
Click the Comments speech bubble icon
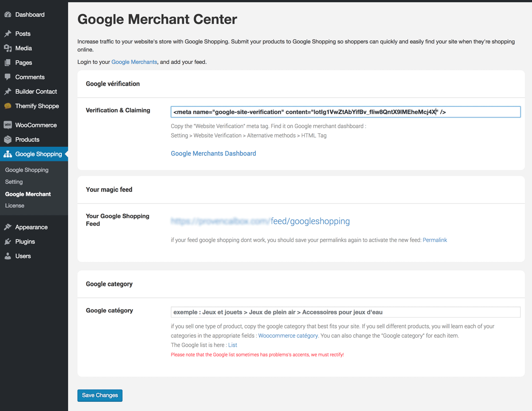coord(8,77)
